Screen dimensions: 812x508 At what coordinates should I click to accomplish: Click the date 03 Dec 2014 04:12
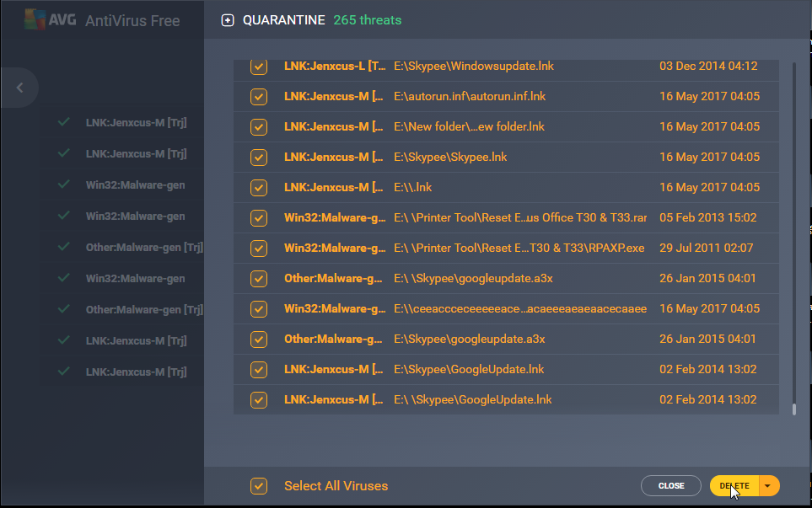708,67
